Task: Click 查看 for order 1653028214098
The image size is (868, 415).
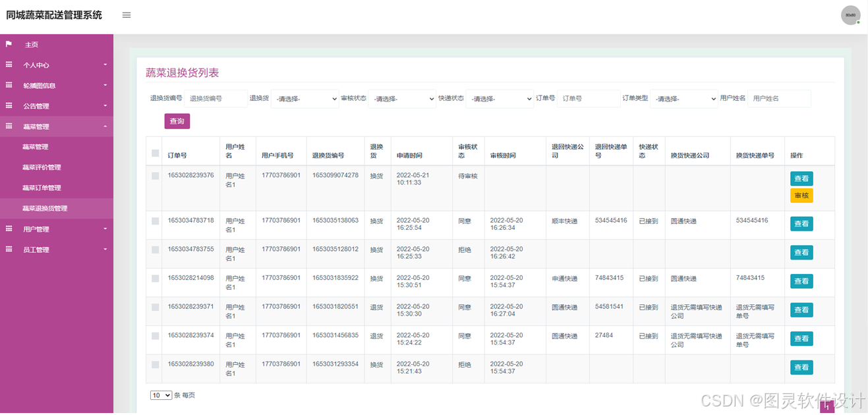Action: 801,281
